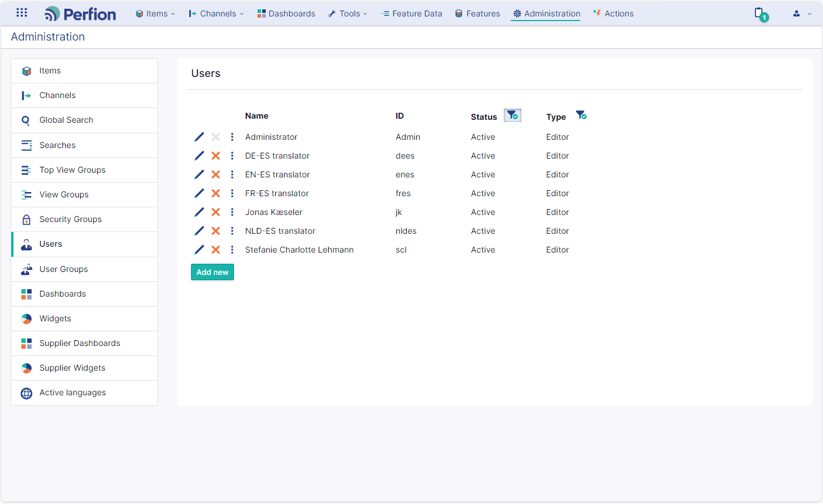Viewport: 823px width, 504px height.
Task: Expand the Items menu
Action: click(155, 14)
